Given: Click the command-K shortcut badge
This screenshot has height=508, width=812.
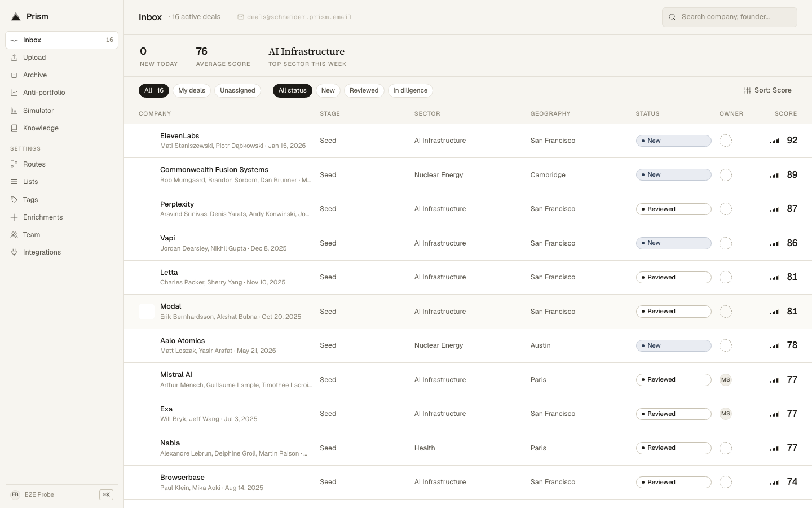Looking at the screenshot, I should [106, 494].
